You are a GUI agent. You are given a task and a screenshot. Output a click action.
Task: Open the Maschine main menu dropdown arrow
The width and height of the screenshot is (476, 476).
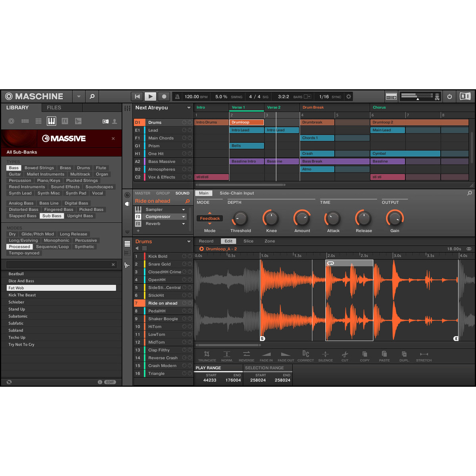79,96
